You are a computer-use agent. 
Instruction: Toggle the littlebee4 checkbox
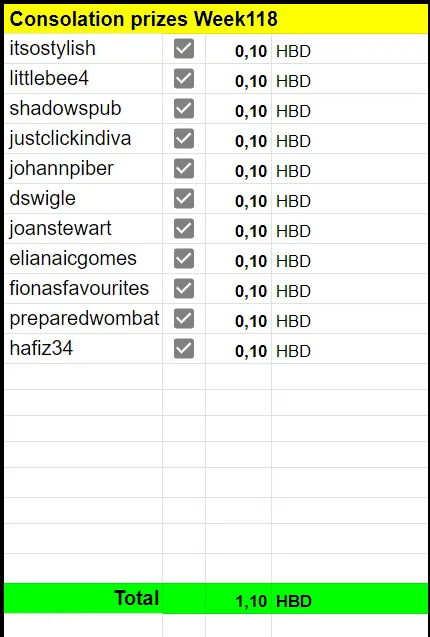(184, 79)
